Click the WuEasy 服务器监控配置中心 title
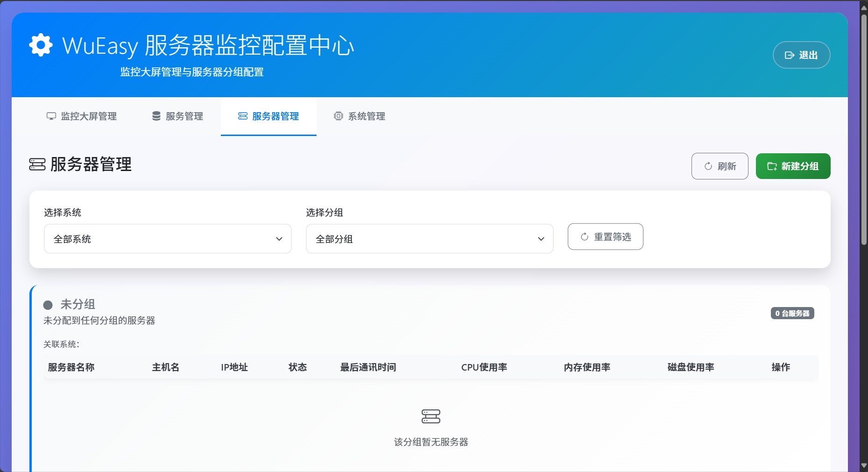868x472 pixels. [208, 45]
